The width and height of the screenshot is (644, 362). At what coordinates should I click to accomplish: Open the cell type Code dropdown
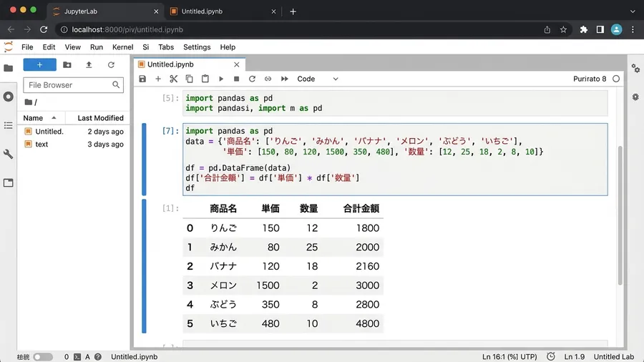click(318, 79)
